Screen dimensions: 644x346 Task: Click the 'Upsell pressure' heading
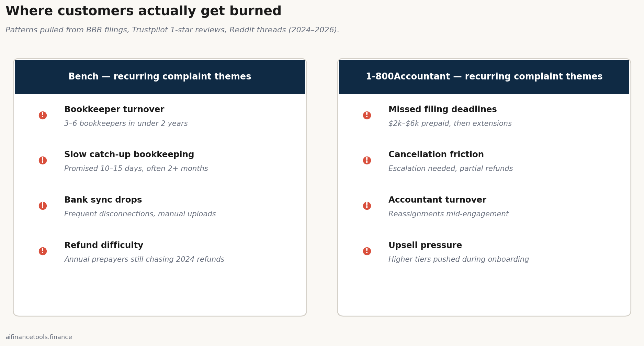[x=425, y=246]
